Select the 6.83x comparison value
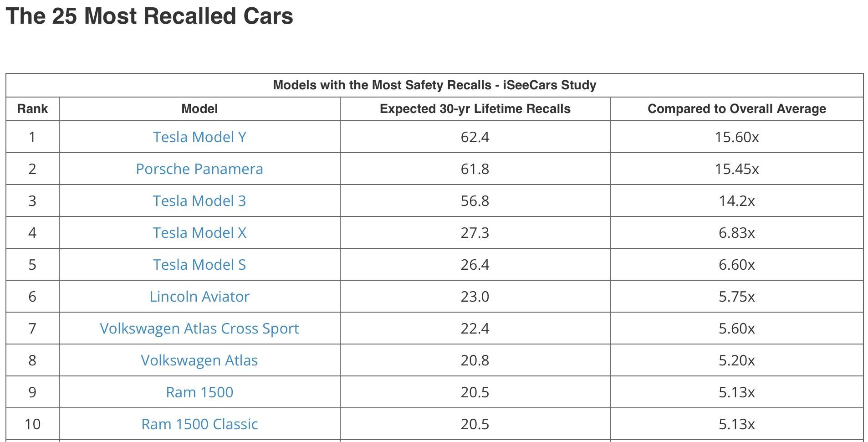Image resolution: width=868 pixels, height=442 pixels. 737,233
